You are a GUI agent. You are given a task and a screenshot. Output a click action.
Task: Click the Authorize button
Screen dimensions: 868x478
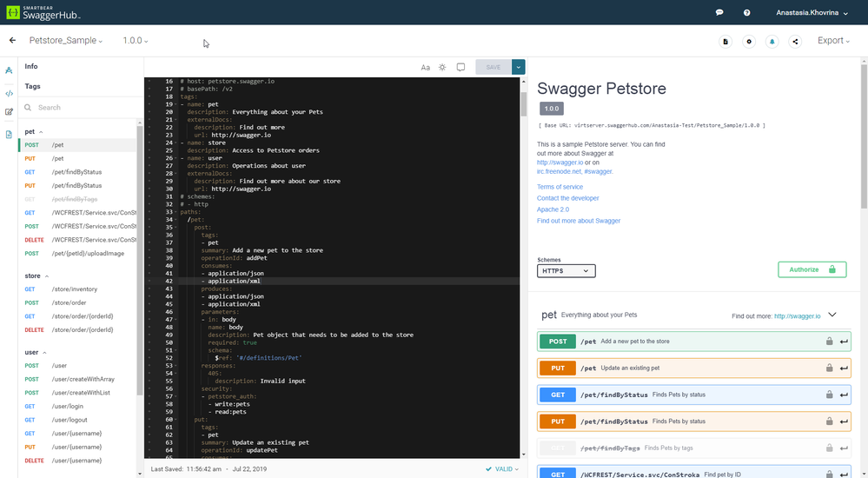coord(812,269)
